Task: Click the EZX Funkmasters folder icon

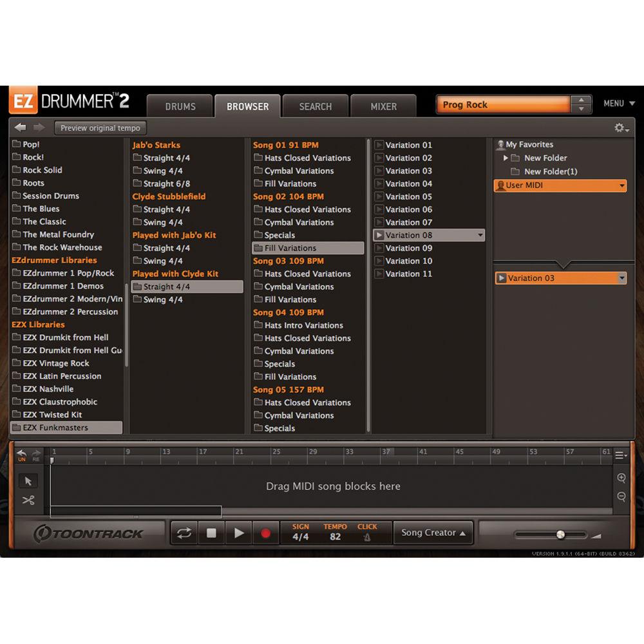Action: click(17, 427)
